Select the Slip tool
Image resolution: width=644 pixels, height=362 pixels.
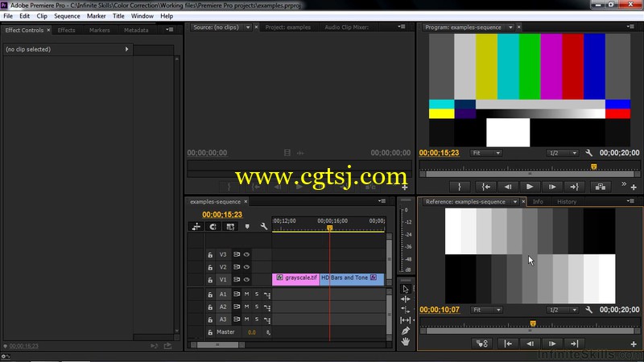406,320
